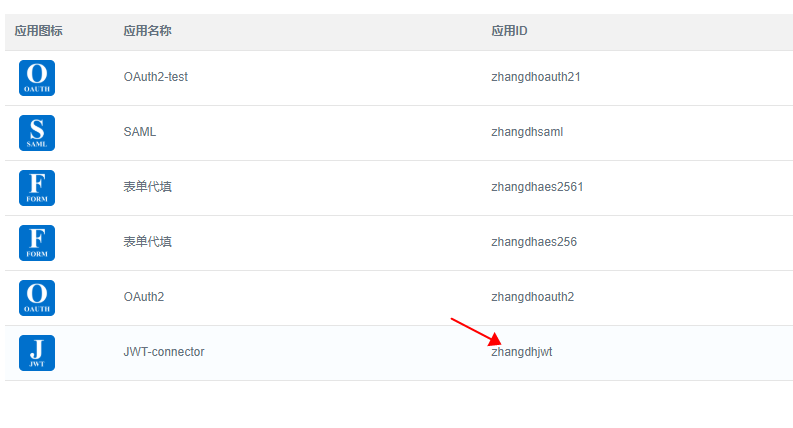Screen dimensions: 793x428
Task: Open 表单代填 in the zhangdhaes2561 row
Action: point(147,187)
